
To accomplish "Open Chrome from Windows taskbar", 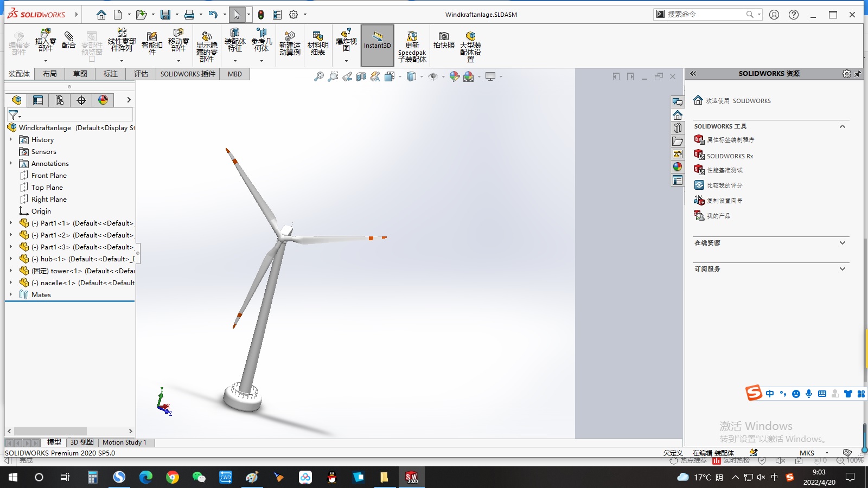I will coord(173,477).
